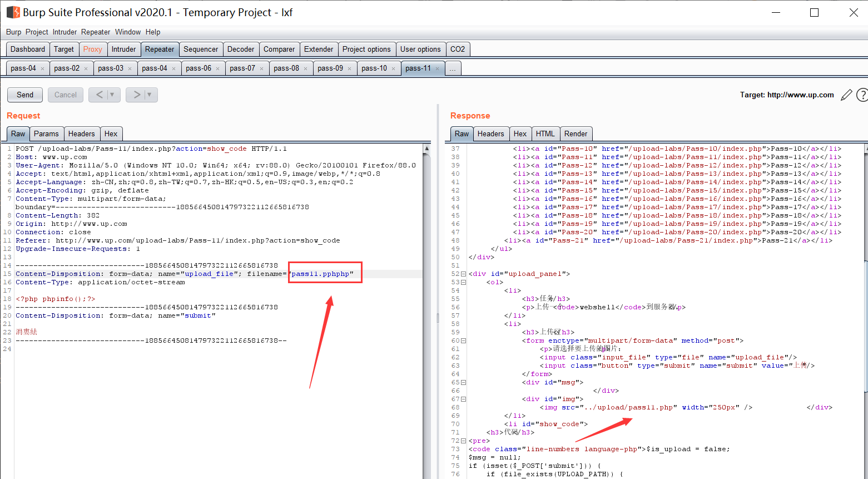Show response HTML view
Viewport: 868px width, 479px height.
tap(545, 134)
